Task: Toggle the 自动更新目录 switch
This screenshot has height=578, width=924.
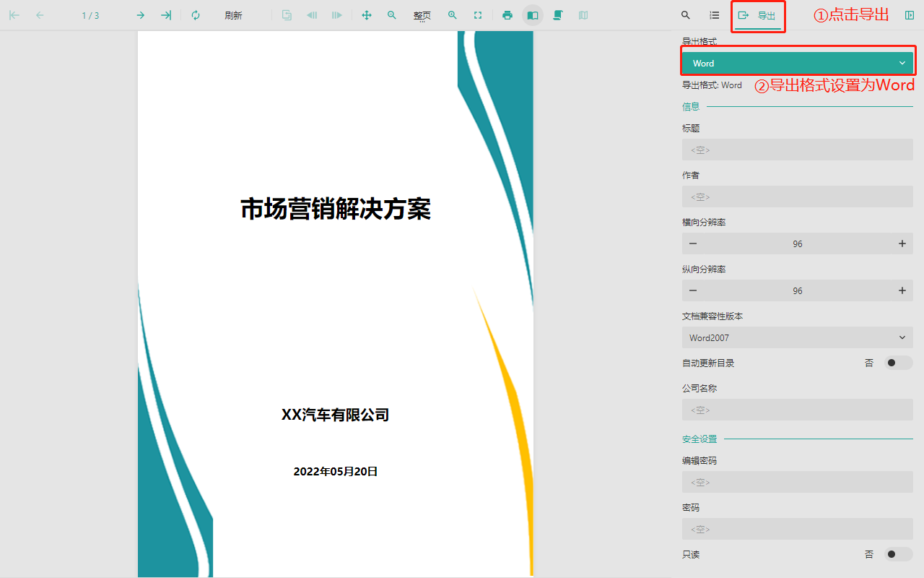Action: click(x=898, y=363)
